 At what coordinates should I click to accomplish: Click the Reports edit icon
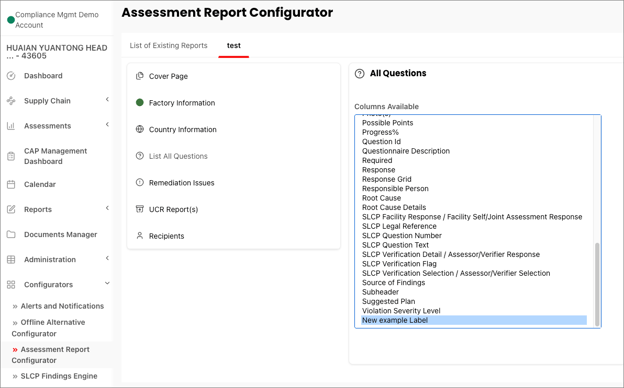11,209
